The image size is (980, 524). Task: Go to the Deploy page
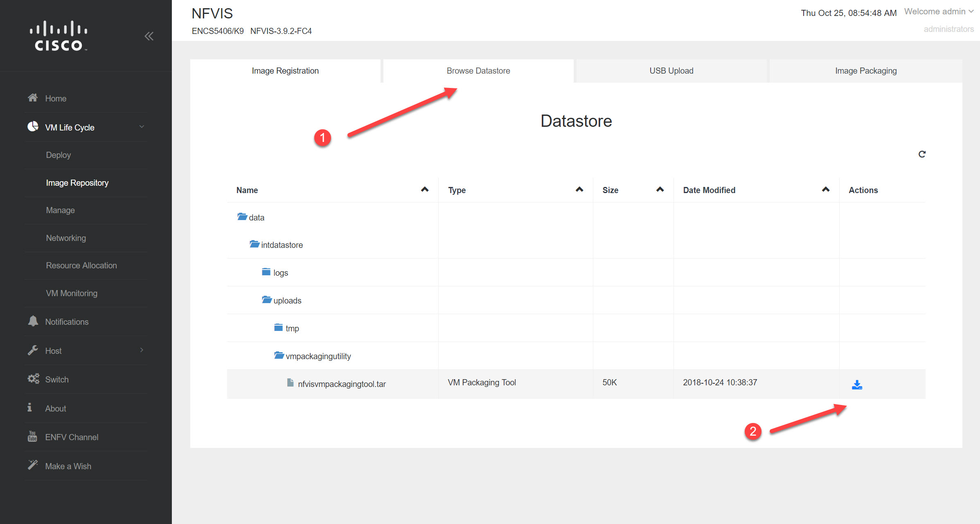point(58,155)
